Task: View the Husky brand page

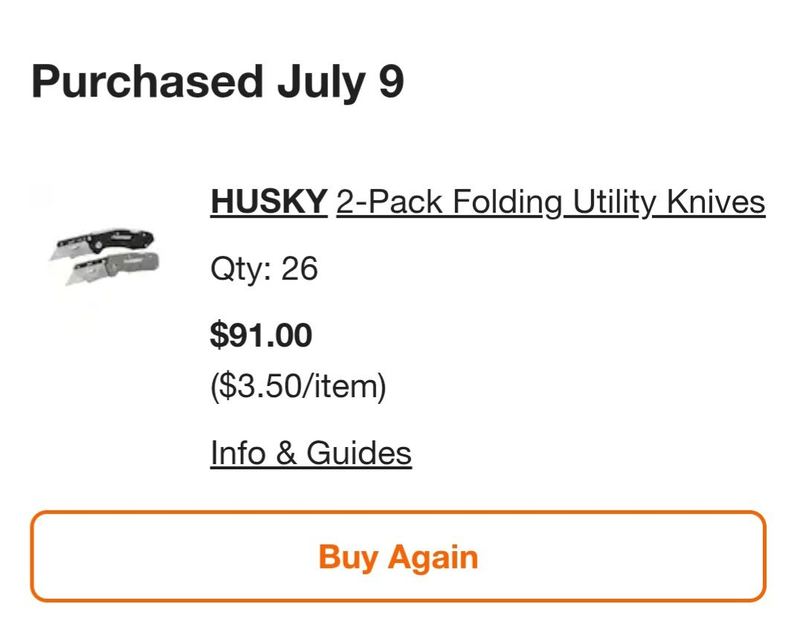Action: tap(269, 202)
